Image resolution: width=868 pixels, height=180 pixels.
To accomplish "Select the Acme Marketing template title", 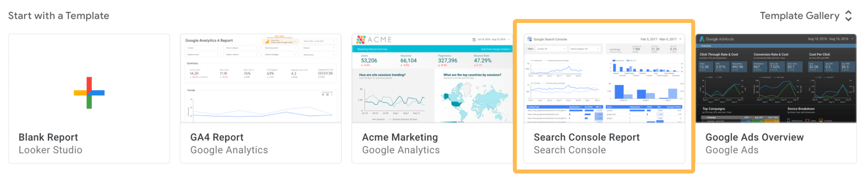I will click(x=400, y=137).
